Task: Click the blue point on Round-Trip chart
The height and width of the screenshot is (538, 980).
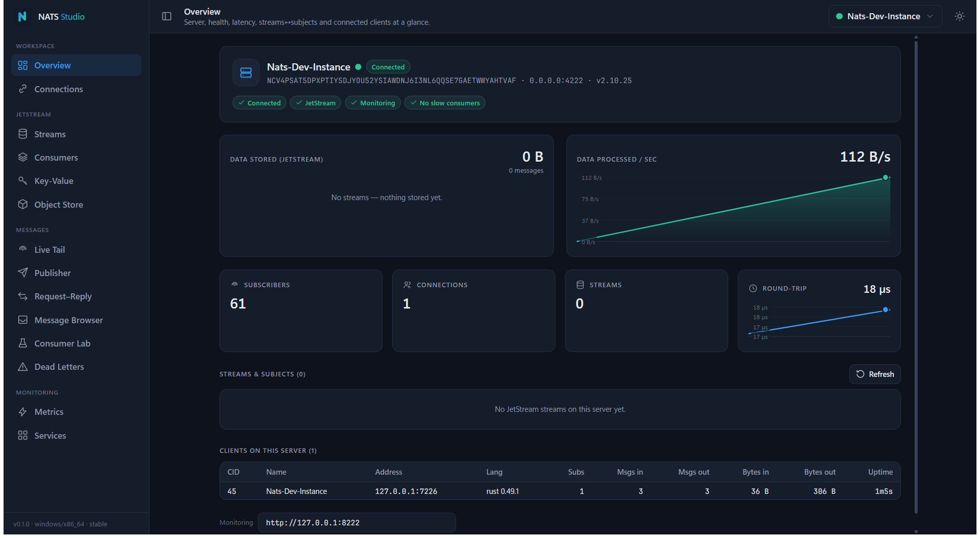Action: tap(885, 310)
